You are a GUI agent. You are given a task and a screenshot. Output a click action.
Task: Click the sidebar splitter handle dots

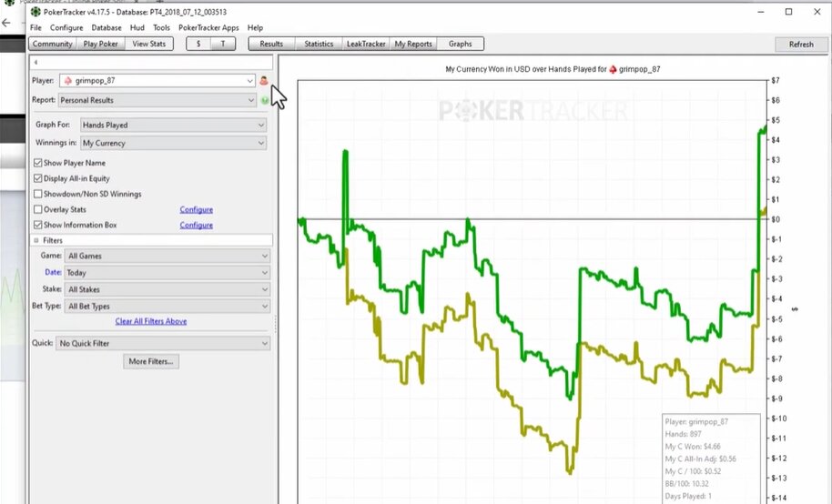(x=276, y=324)
